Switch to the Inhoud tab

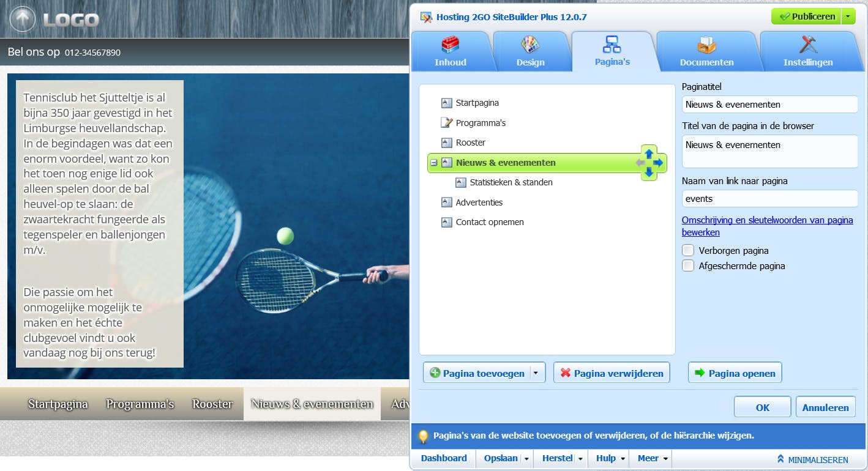pyautogui.click(x=451, y=51)
